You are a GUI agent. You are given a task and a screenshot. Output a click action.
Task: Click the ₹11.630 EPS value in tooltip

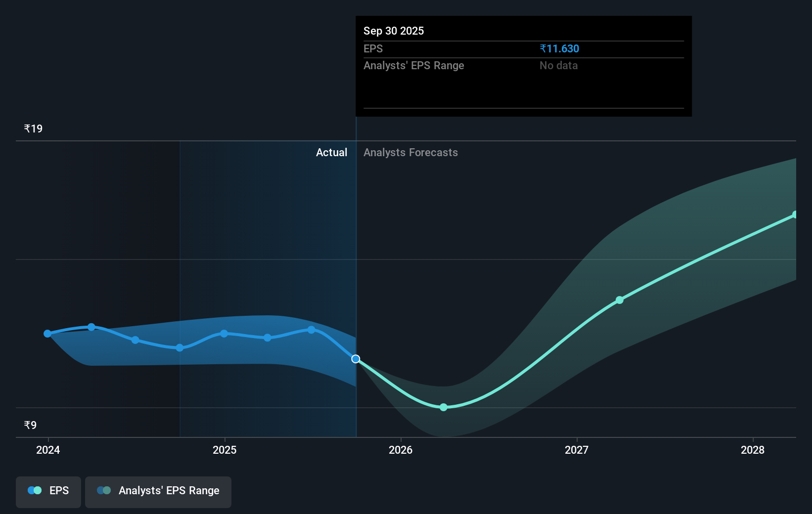559,48
